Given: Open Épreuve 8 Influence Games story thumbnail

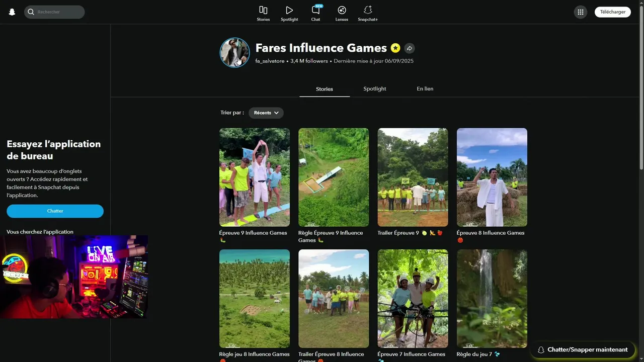Looking at the screenshot, I should [x=492, y=177].
